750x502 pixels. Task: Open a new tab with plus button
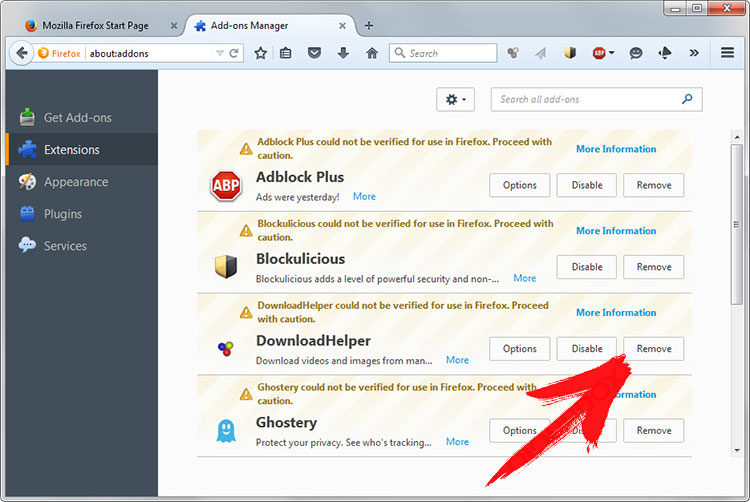coord(369,26)
